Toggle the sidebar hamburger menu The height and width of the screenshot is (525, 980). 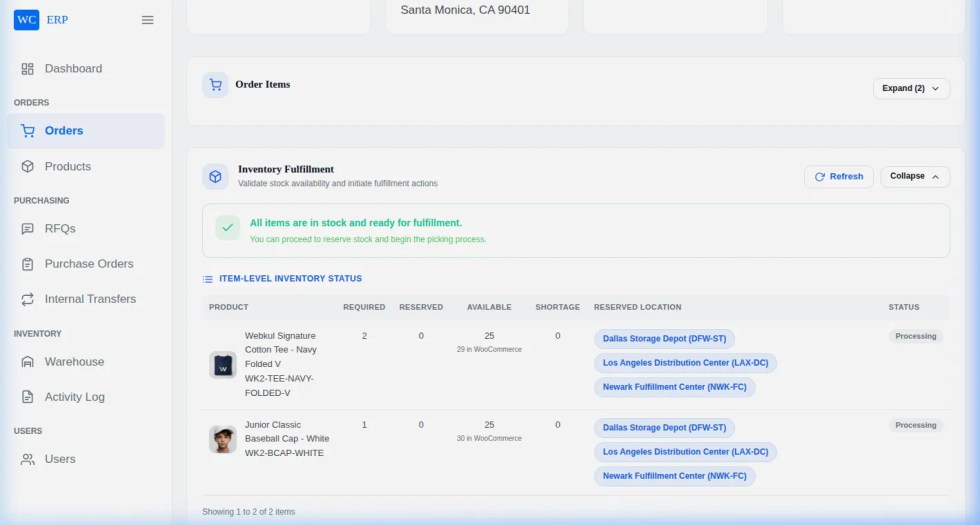148,20
